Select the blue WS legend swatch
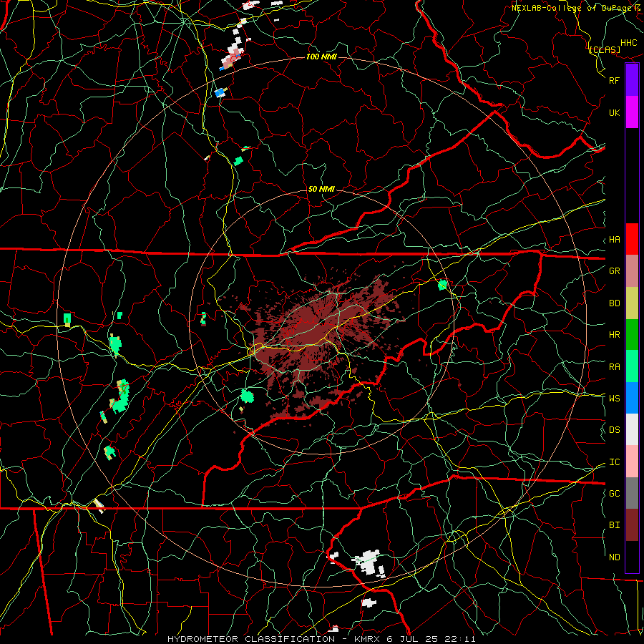The image size is (644, 644). click(632, 398)
